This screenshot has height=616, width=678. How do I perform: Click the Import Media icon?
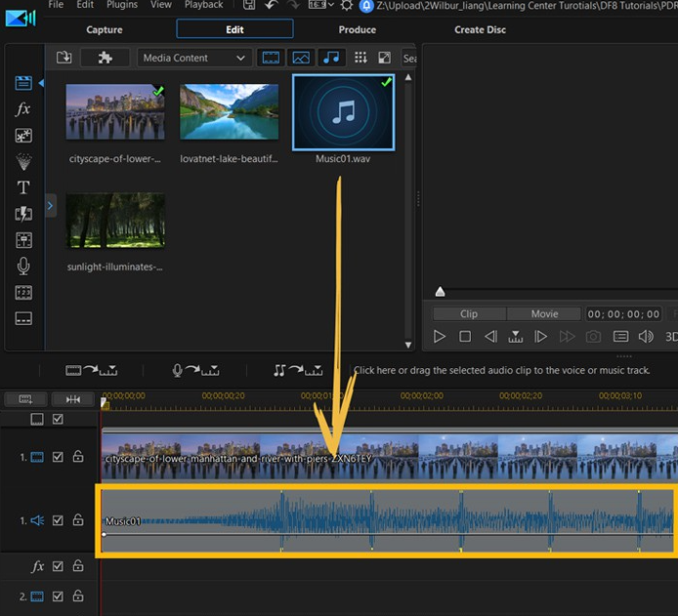click(64, 58)
